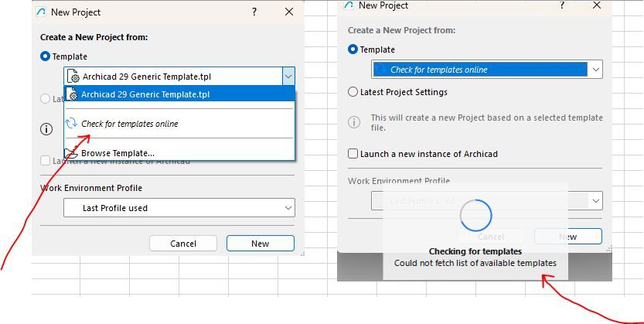Viewport: 644px width, 324px height.
Task: Collapse the template dropdown arrow in left dialog
Action: [288, 77]
